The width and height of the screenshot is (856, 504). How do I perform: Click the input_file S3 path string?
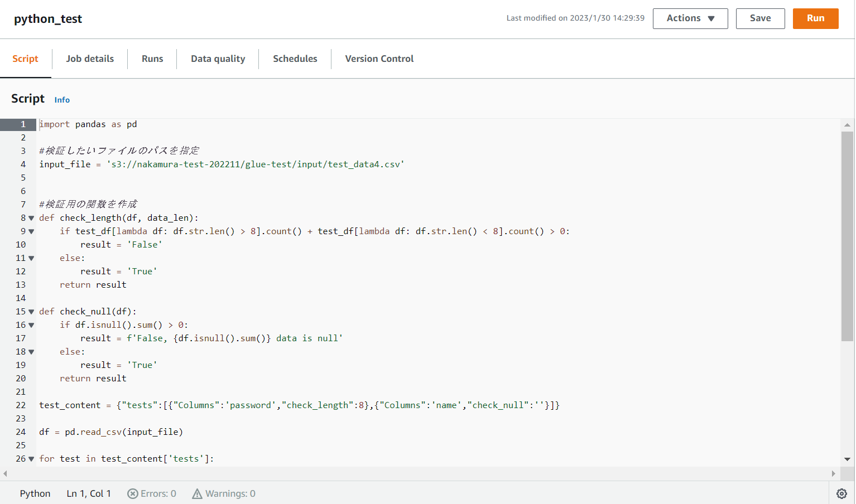pyautogui.click(x=256, y=164)
